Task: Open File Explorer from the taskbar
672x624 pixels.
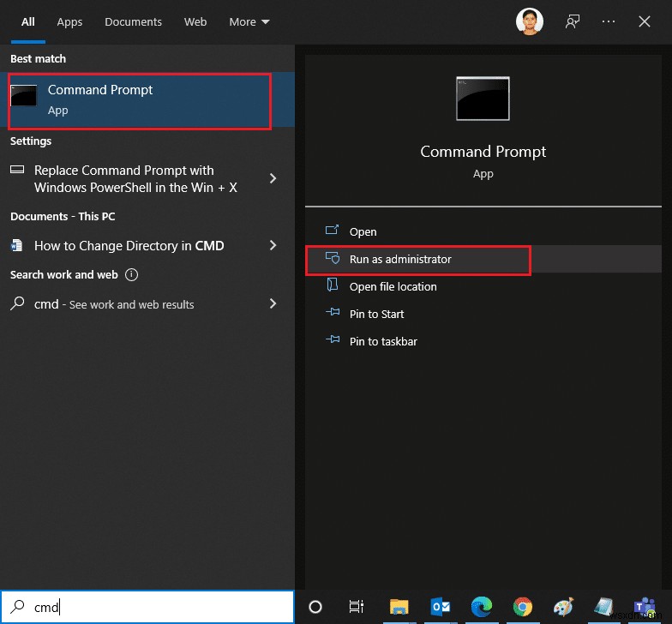Action: (x=398, y=607)
